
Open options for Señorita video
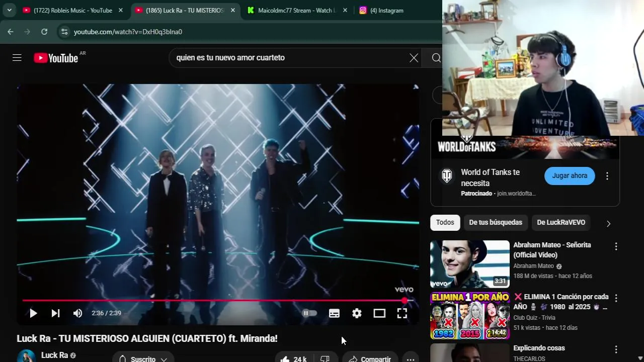(x=616, y=246)
